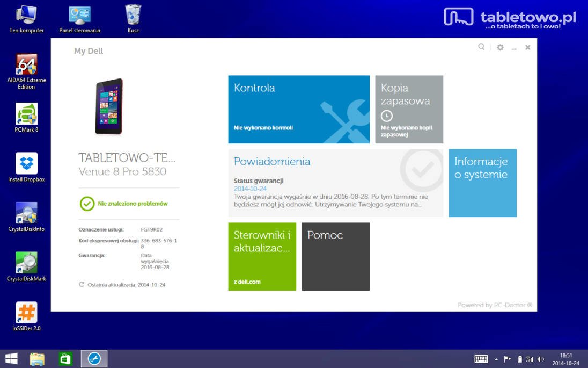Viewport: 588px width, 368px height.
Task: Select AIDA64 Extreme Edition desktop shortcut
Action: point(26,72)
